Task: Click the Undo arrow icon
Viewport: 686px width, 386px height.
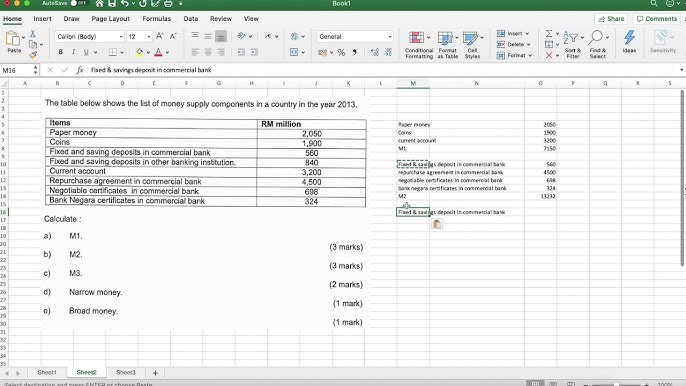Action: pos(125,4)
